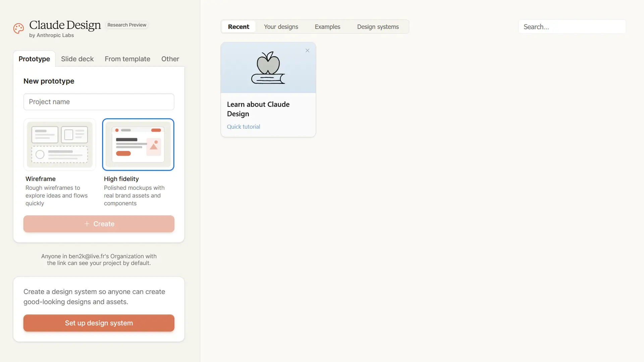The image size is (644, 362).
Task: Click Set up design system button
Action: pos(99,323)
